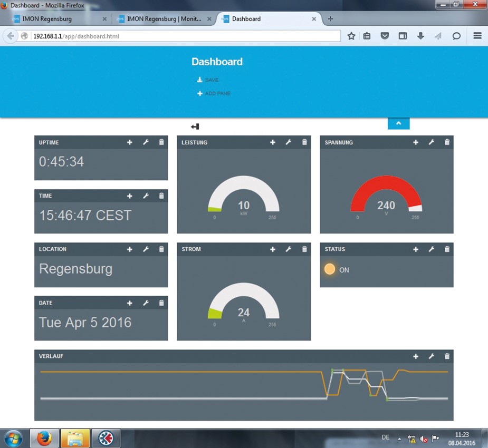Delete the TIME pane

[161, 196]
